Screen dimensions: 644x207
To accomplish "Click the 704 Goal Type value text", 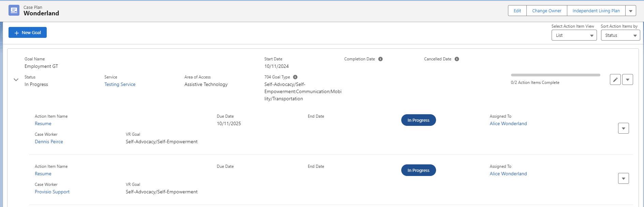I will pos(303,91).
